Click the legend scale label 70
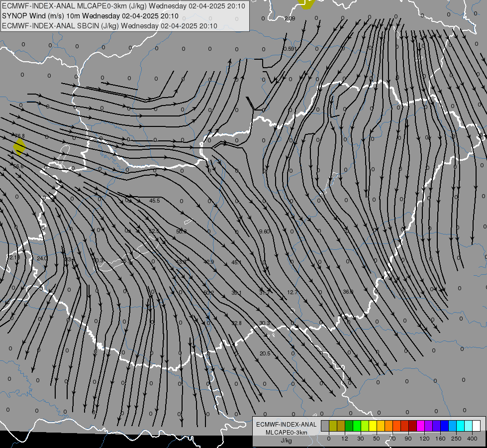 click(x=392, y=439)
